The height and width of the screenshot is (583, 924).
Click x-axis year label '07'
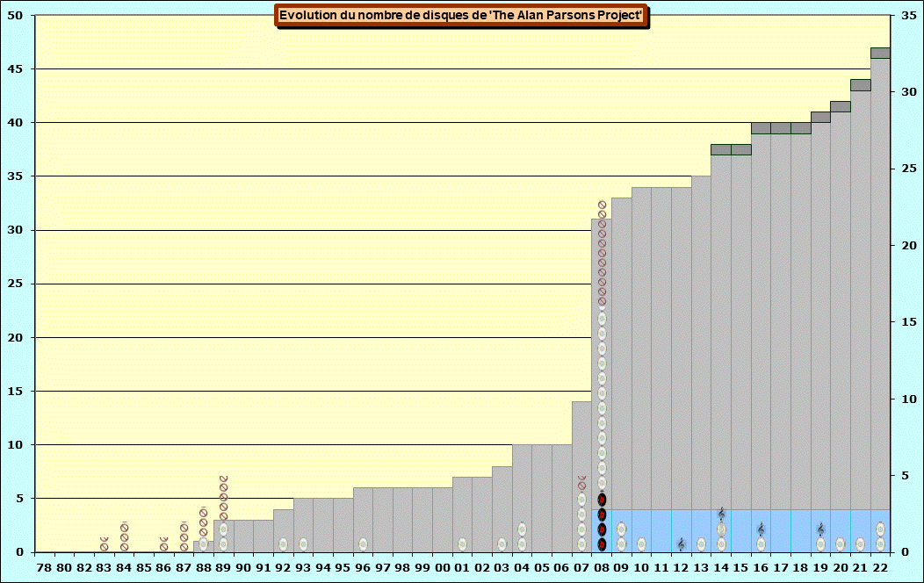point(581,568)
